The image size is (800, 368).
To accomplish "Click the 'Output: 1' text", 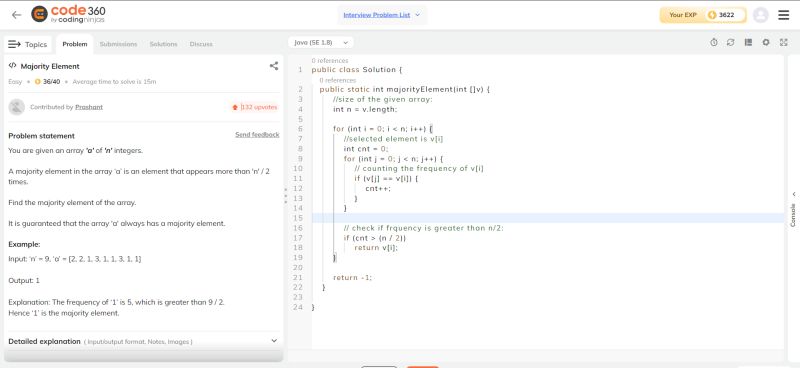I will 24,280.
